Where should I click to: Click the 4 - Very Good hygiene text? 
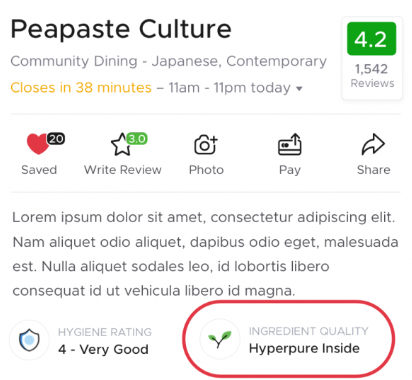[103, 349]
